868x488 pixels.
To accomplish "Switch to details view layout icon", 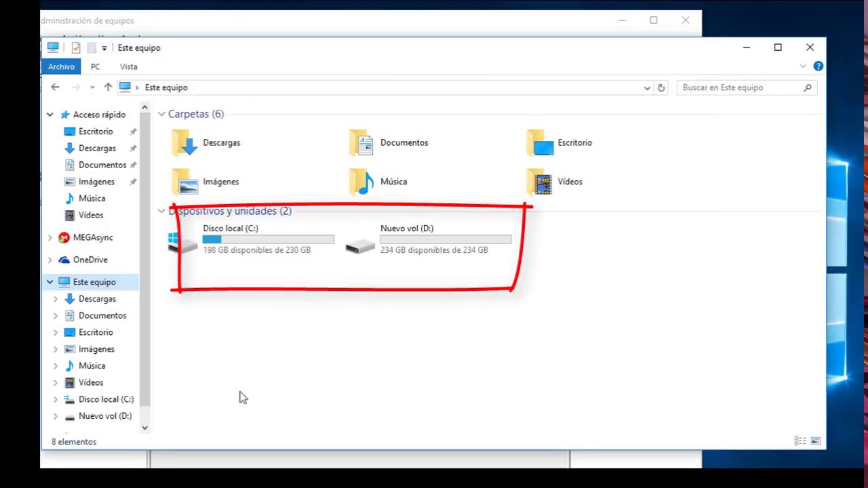I will click(x=800, y=441).
